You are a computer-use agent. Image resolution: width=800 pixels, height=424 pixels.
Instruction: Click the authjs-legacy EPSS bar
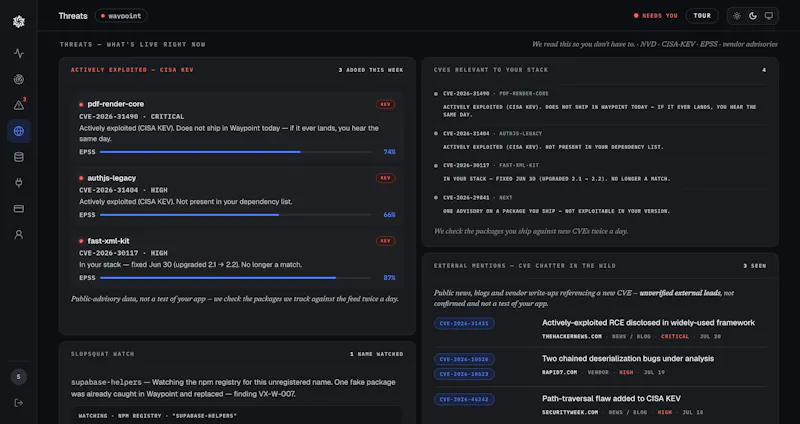click(235, 215)
